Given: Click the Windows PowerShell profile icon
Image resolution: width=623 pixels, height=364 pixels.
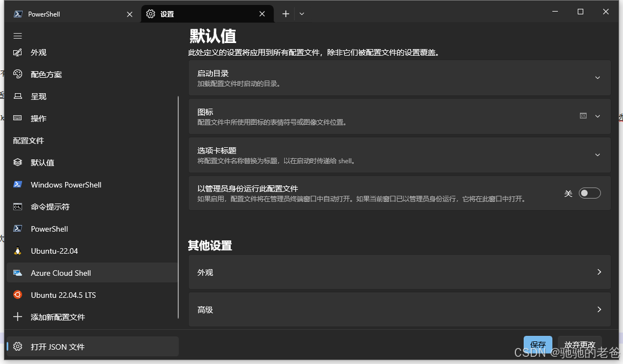Looking at the screenshot, I should pyautogui.click(x=18, y=185).
